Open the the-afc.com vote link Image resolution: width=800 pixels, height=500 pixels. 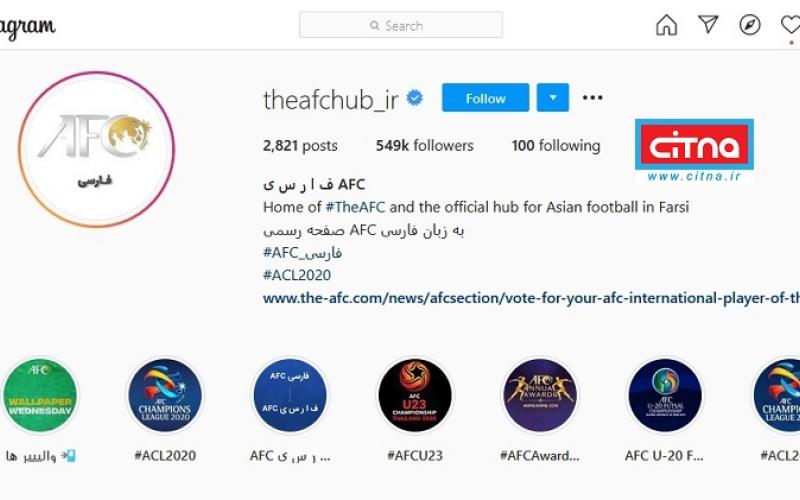tap(531, 298)
